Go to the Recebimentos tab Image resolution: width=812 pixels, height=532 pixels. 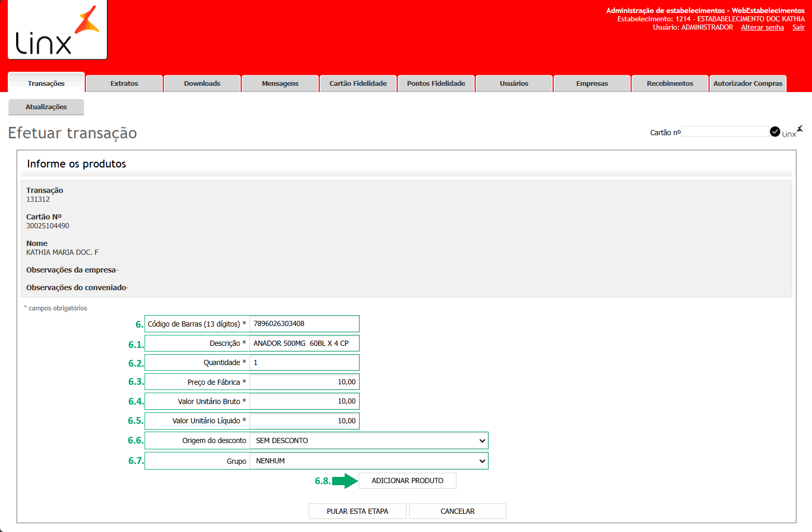click(x=670, y=84)
